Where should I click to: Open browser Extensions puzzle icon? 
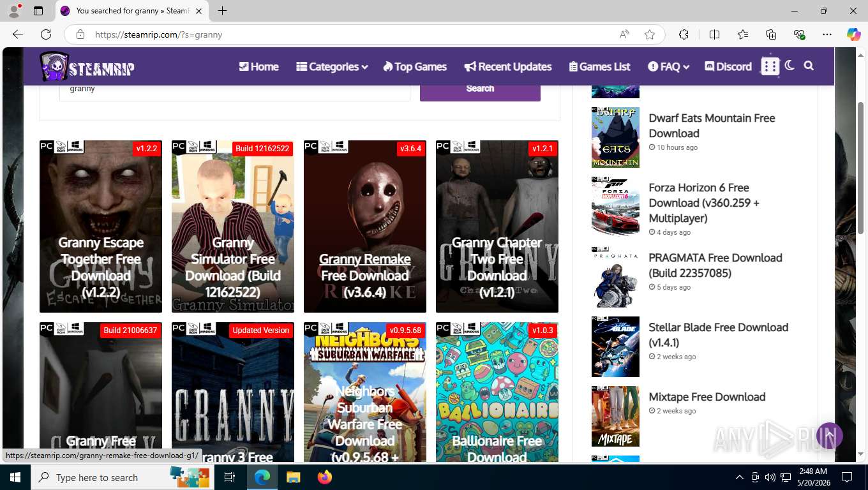684,34
